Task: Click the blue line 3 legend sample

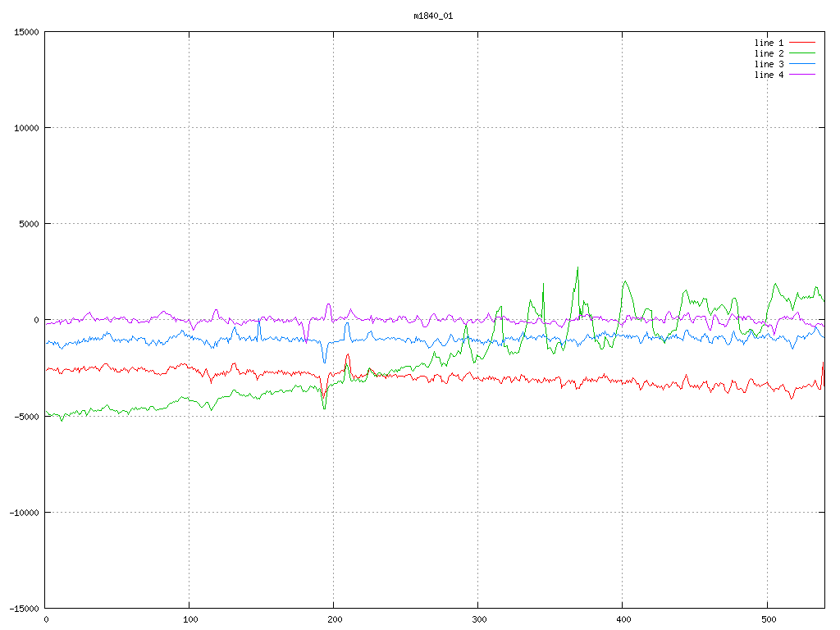Action: click(803, 64)
